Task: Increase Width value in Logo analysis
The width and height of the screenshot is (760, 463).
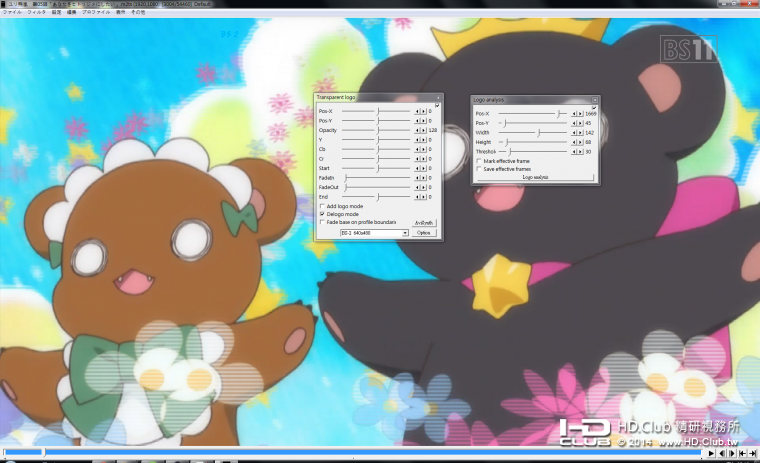Action: (581, 133)
